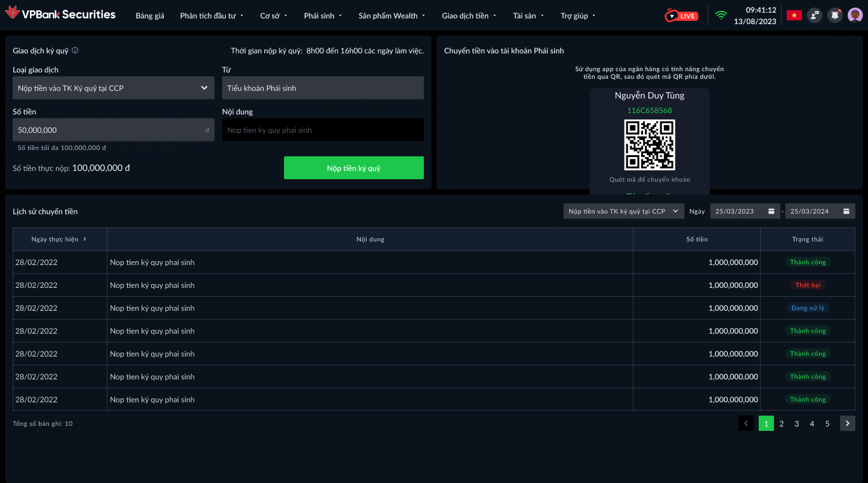Open the support chat icon
Screen dimensions: 868x483
[x=815, y=15]
